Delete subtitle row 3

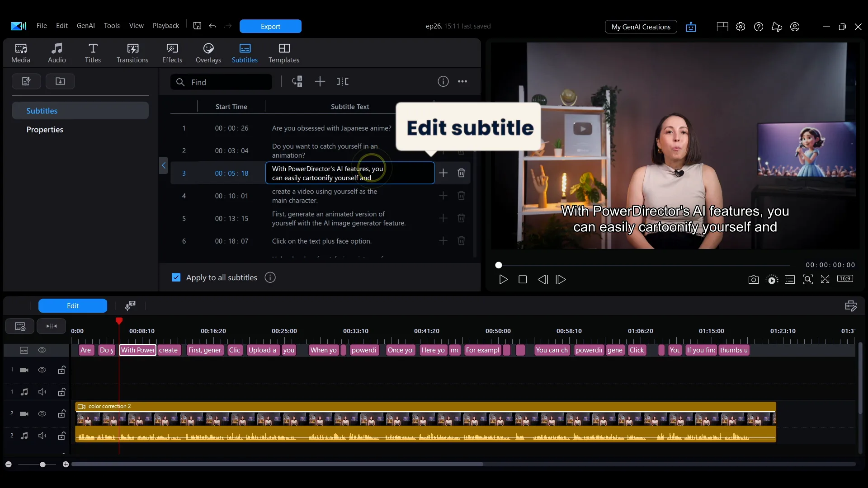pyautogui.click(x=461, y=173)
